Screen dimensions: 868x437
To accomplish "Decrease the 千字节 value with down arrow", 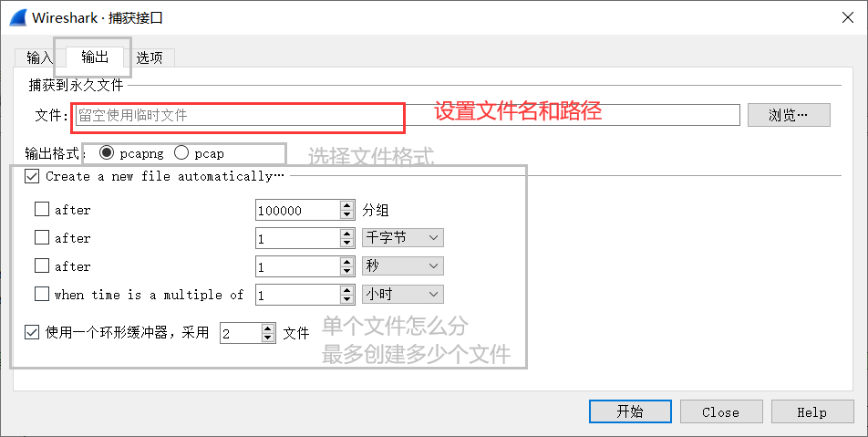I will click(347, 244).
